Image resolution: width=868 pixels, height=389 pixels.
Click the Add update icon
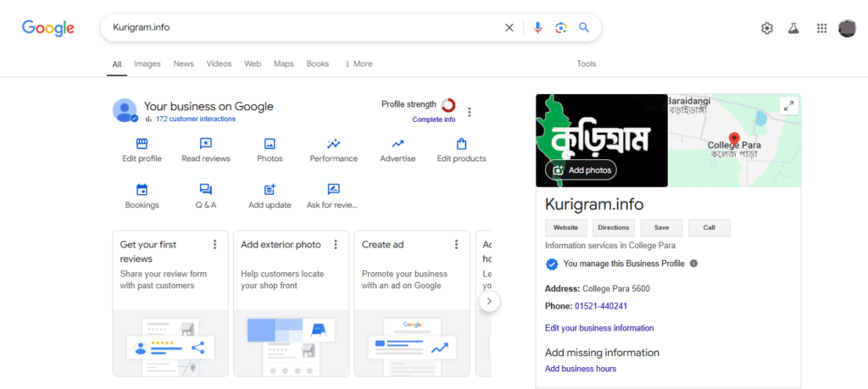click(x=270, y=190)
